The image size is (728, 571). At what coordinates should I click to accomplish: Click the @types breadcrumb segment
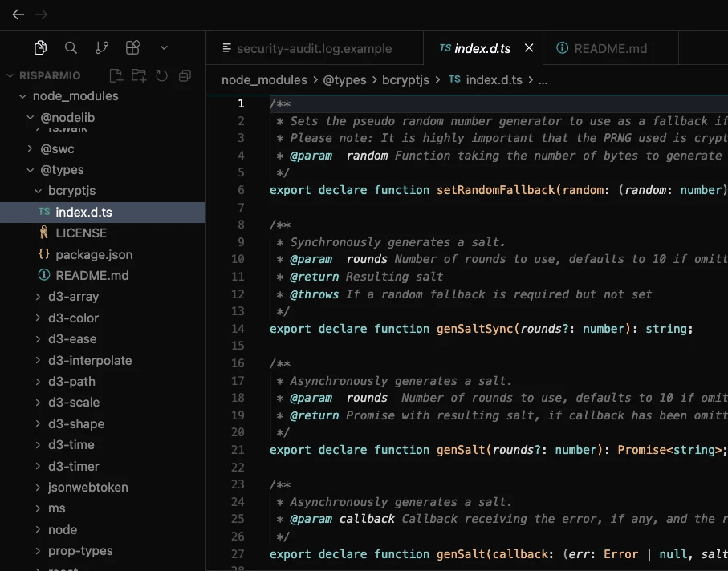[x=344, y=79]
